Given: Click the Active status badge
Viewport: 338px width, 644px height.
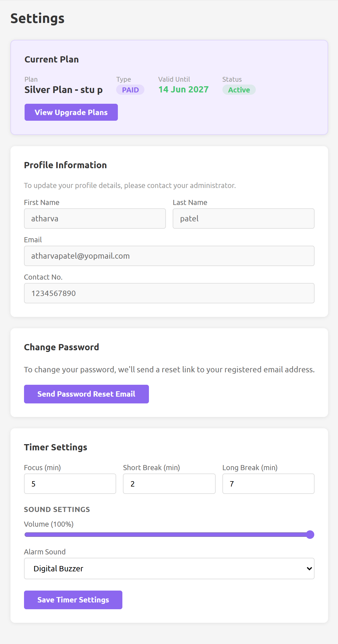Looking at the screenshot, I should 239,90.
